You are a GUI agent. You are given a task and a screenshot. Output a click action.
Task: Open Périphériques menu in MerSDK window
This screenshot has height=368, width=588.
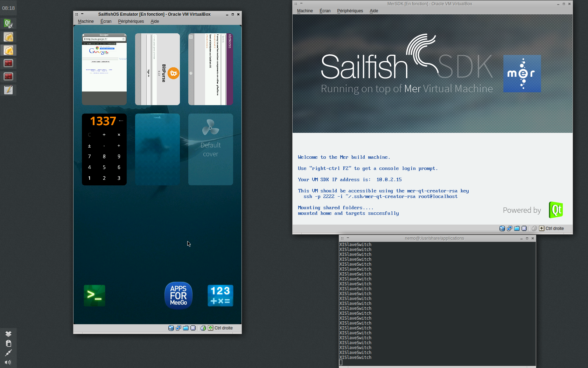click(350, 11)
